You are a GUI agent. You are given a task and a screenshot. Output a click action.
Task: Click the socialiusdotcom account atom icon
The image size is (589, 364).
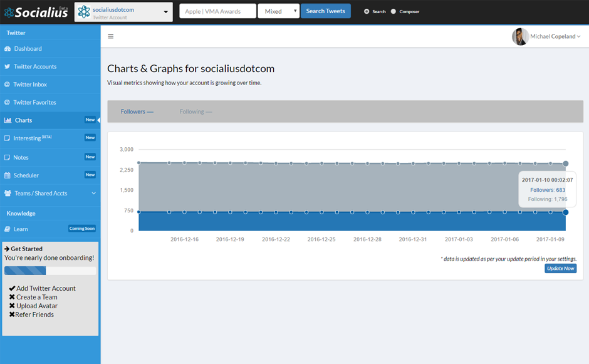coord(84,12)
